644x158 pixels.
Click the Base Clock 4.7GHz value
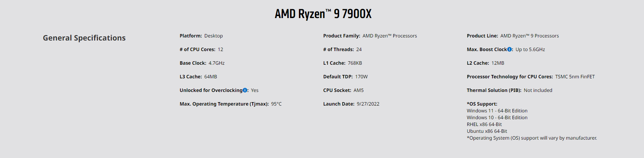click(217, 63)
